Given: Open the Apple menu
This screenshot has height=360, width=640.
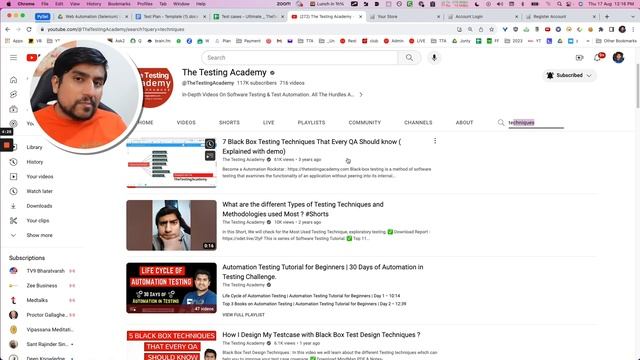Looking at the screenshot, I should 9,4.
